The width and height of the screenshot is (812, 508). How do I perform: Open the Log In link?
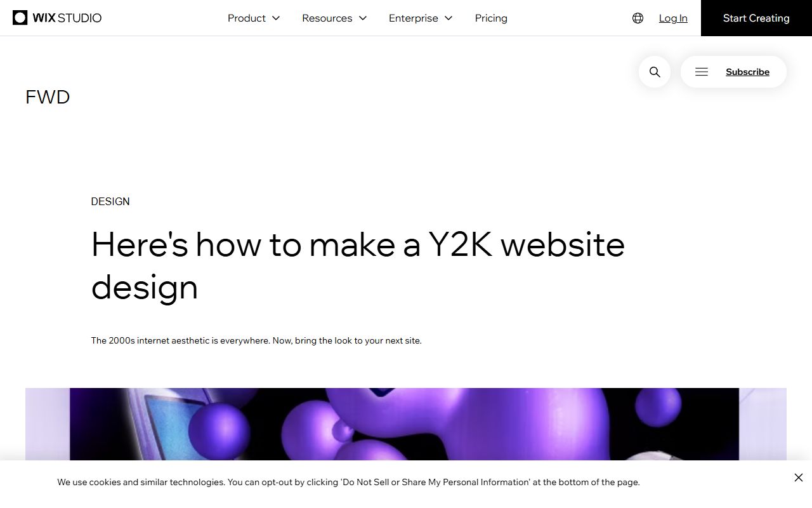pos(672,18)
